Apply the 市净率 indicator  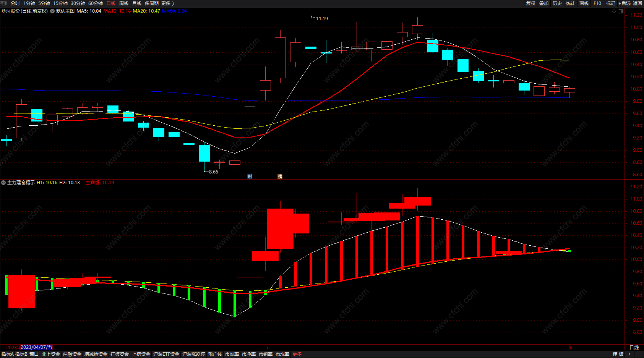(249, 354)
